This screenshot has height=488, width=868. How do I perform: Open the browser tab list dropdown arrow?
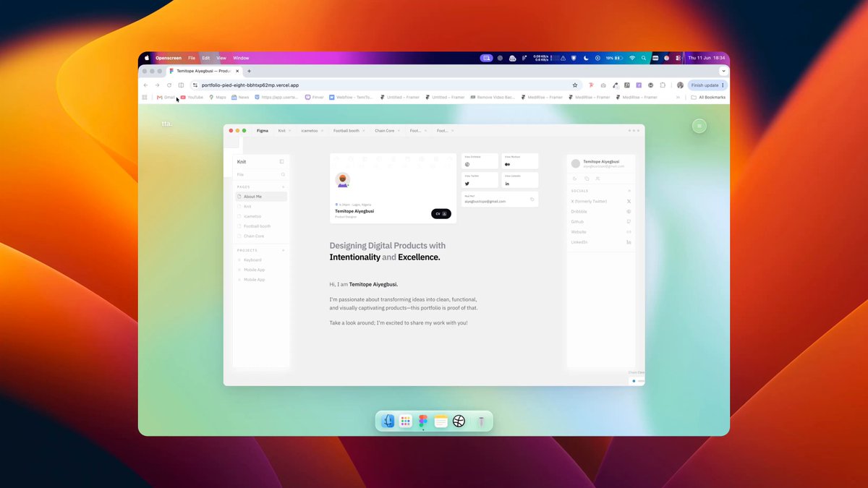coord(723,71)
